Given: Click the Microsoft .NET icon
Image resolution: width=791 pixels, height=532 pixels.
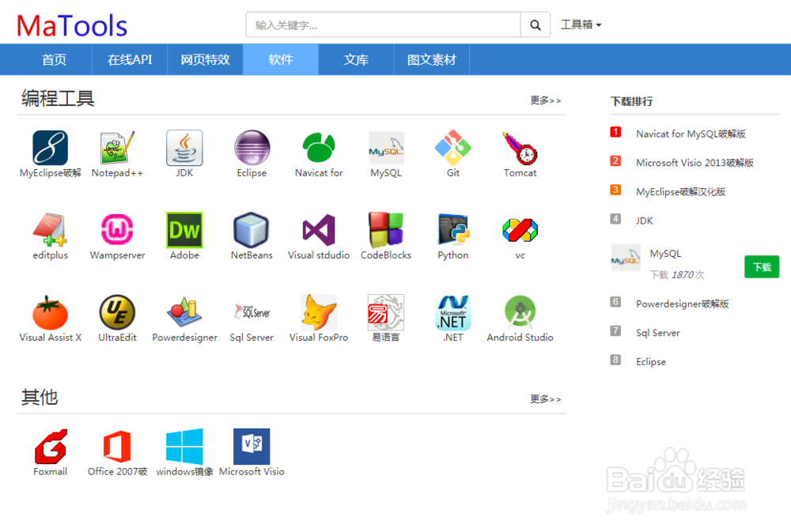Looking at the screenshot, I should [x=453, y=313].
